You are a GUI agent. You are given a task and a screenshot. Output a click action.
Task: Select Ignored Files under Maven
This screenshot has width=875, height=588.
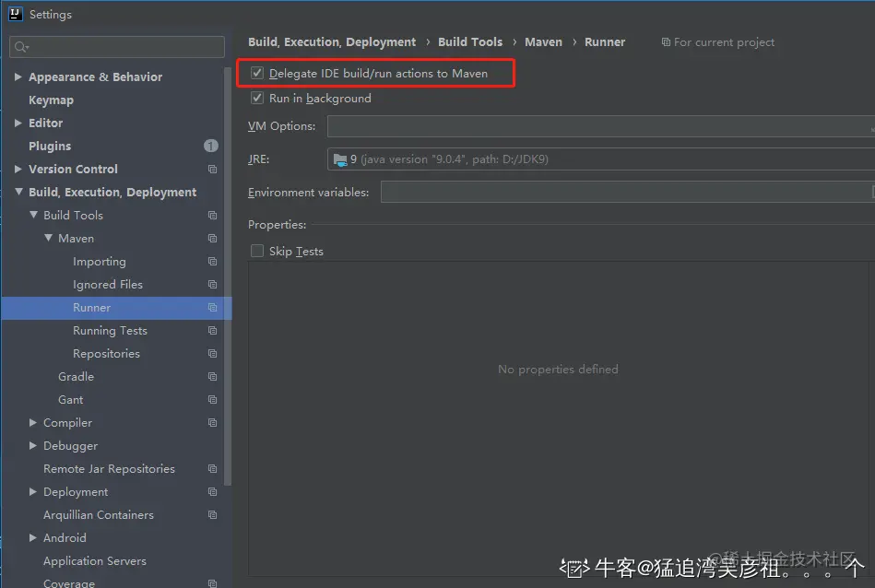[x=108, y=285]
